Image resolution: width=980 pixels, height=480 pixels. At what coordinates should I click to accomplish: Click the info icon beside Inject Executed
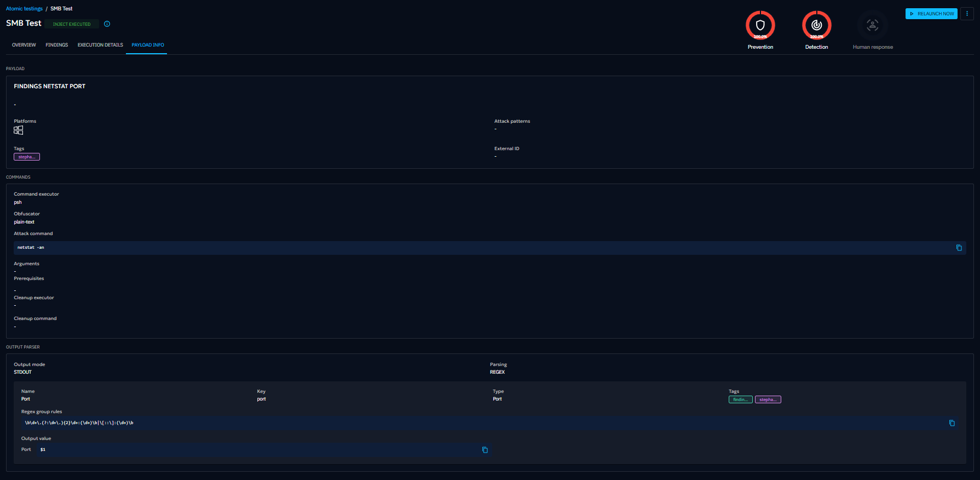pyautogui.click(x=107, y=24)
